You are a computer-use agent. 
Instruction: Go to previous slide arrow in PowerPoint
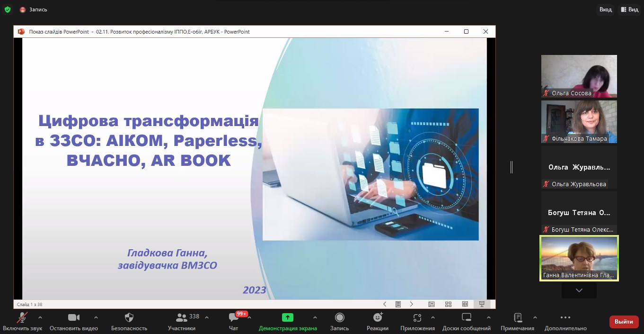tap(385, 304)
